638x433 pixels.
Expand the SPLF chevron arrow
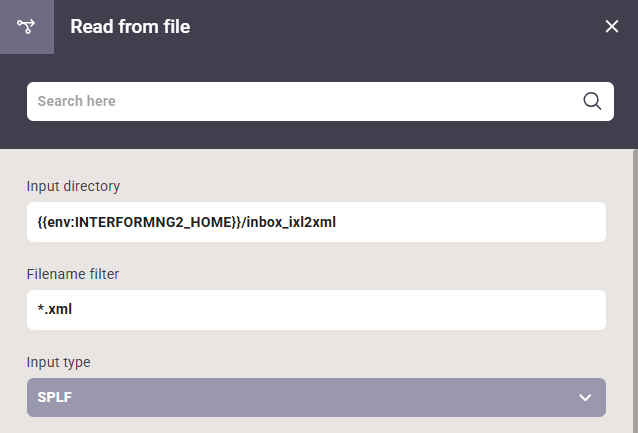point(585,398)
